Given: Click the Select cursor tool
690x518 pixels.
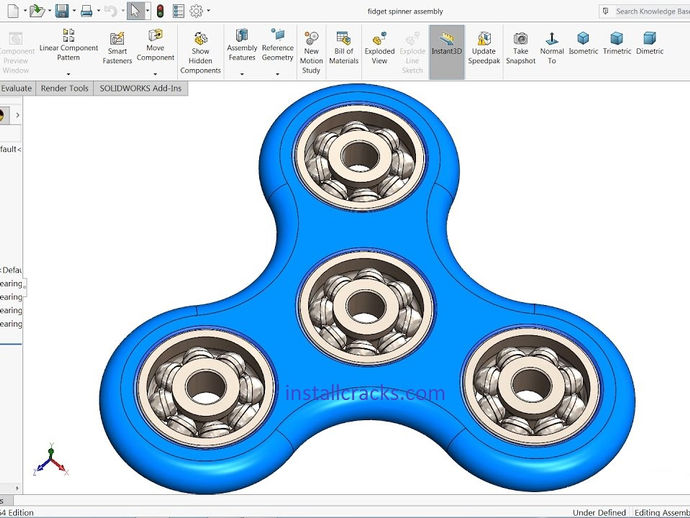Looking at the screenshot, I should (x=135, y=11).
